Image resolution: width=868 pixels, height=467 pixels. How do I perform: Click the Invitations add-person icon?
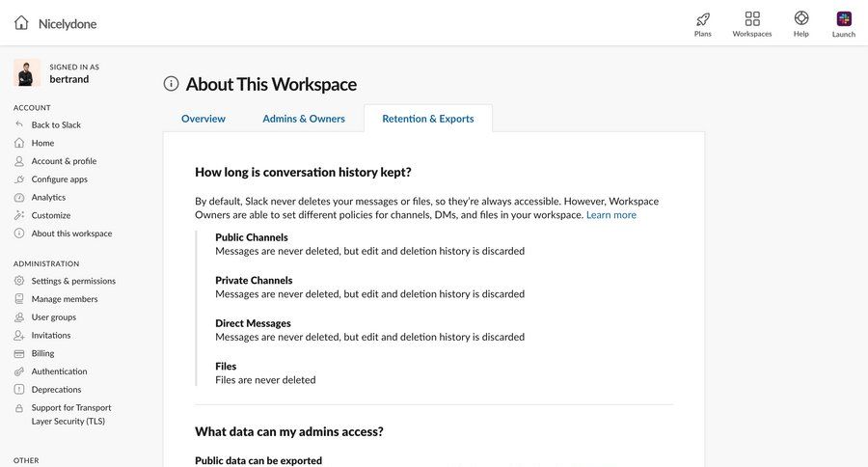[19, 335]
